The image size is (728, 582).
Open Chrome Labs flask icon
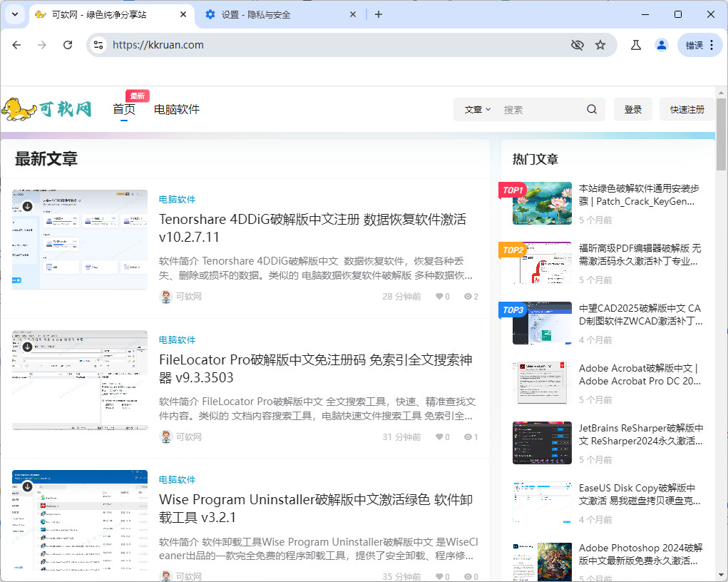pos(636,45)
